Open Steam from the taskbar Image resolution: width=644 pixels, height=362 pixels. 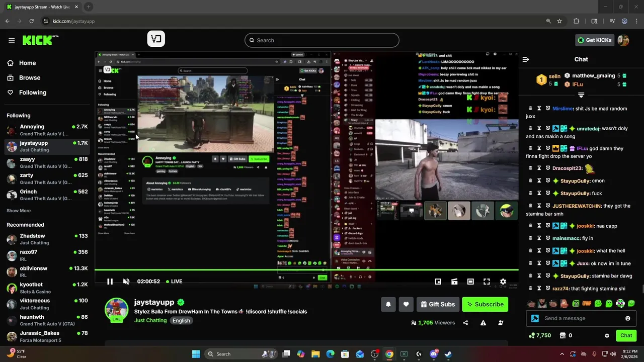(x=448, y=354)
